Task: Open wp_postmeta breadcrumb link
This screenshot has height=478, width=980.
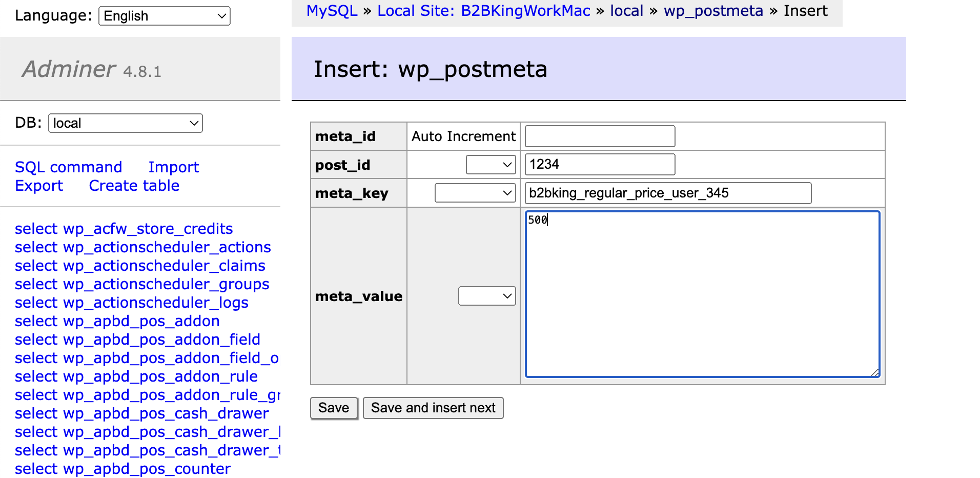Action: click(x=713, y=11)
